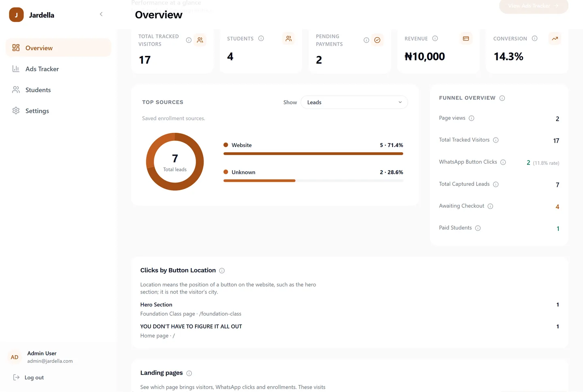The image size is (583, 392).
Task: Show info for the Students card
Action: point(261,38)
